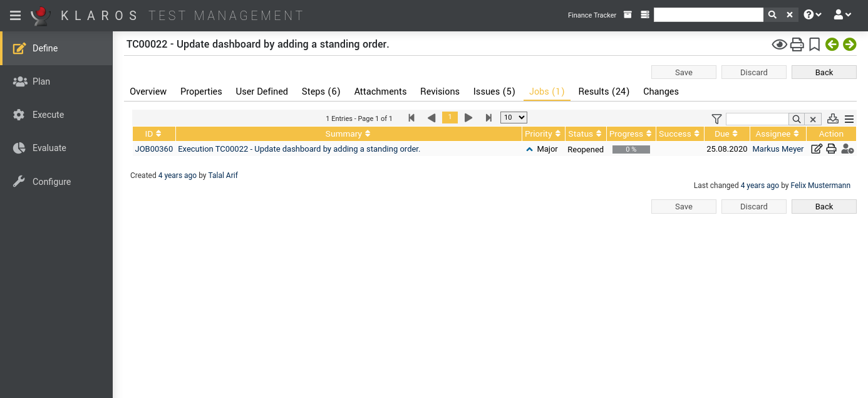Open the JOB00360 link
Screen dimensions: 868x398
154,149
